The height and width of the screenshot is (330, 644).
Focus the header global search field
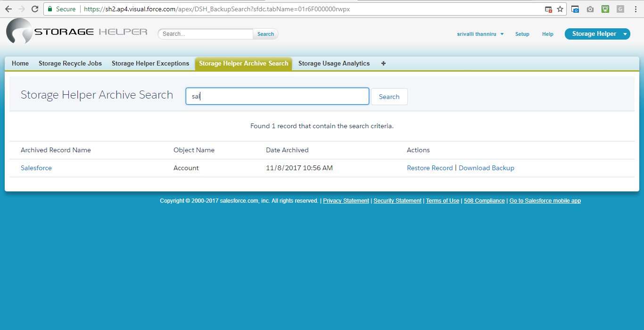pos(206,34)
